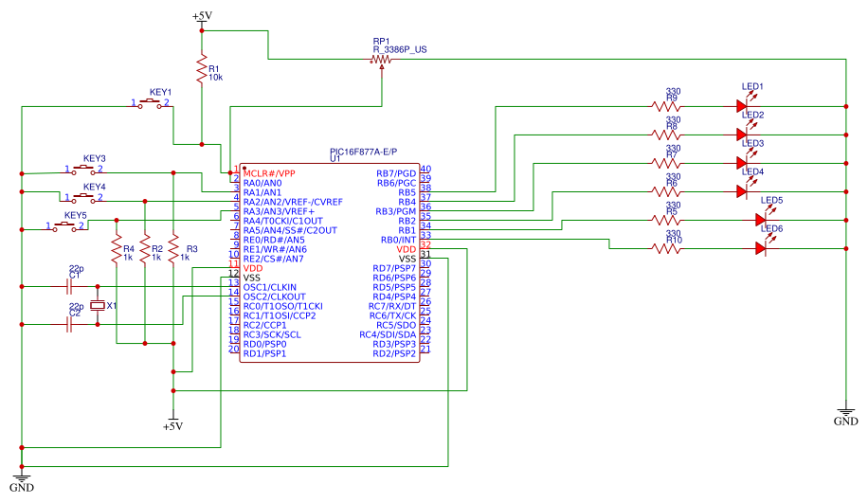Select resistor R1 10k symbol
The height and width of the screenshot is (503, 868).
click(x=202, y=69)
